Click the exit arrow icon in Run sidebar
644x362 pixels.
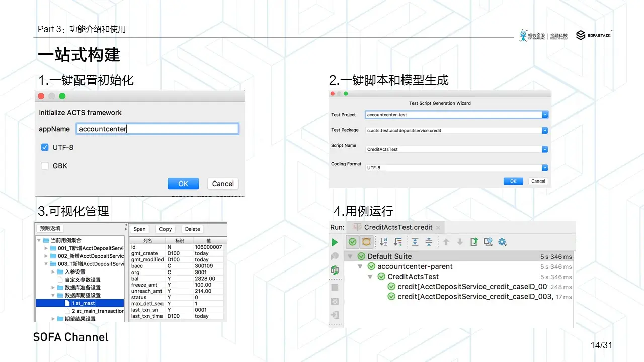[x=335, y=315]
